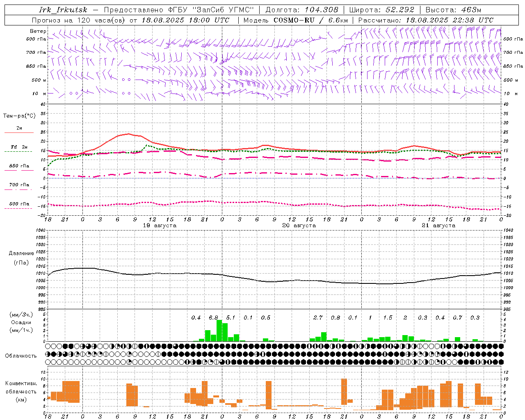This screenshot has height=420, width=525.
Task: Click the Irk_Irkutsk station title
Action: pos(63,10)
